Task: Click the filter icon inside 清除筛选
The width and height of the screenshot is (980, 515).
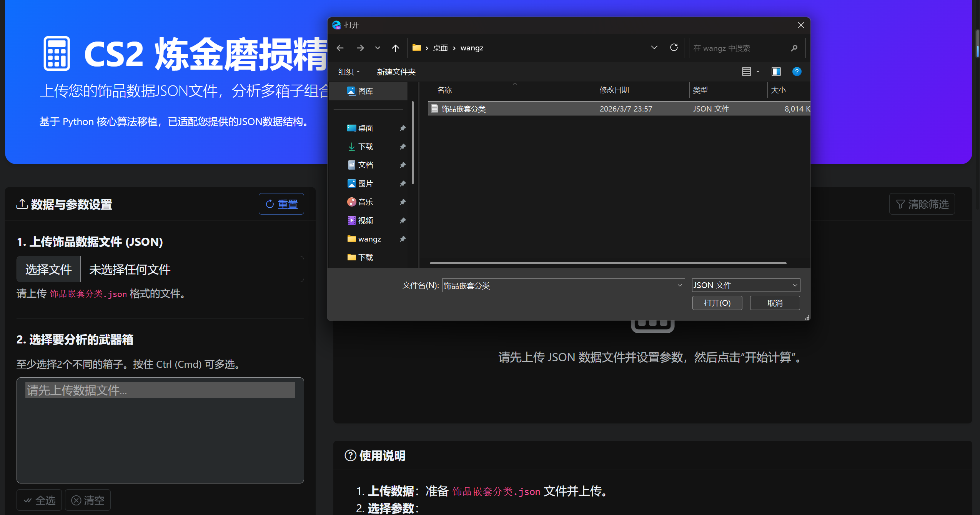Action: [x=901, y=204]
